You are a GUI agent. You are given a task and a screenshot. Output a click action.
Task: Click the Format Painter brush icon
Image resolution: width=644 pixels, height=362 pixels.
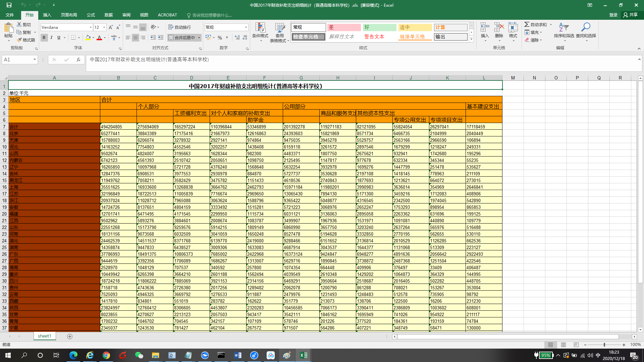coord(19,40)
